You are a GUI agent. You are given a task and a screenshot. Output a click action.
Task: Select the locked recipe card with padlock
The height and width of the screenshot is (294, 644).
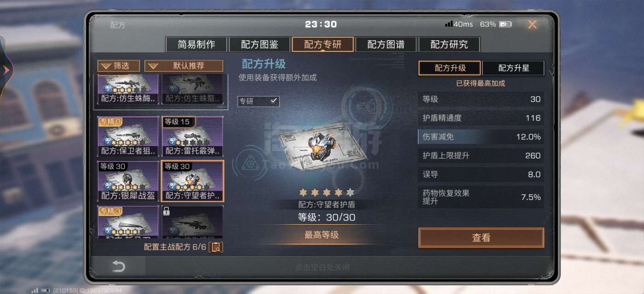(x=192, y=222)
